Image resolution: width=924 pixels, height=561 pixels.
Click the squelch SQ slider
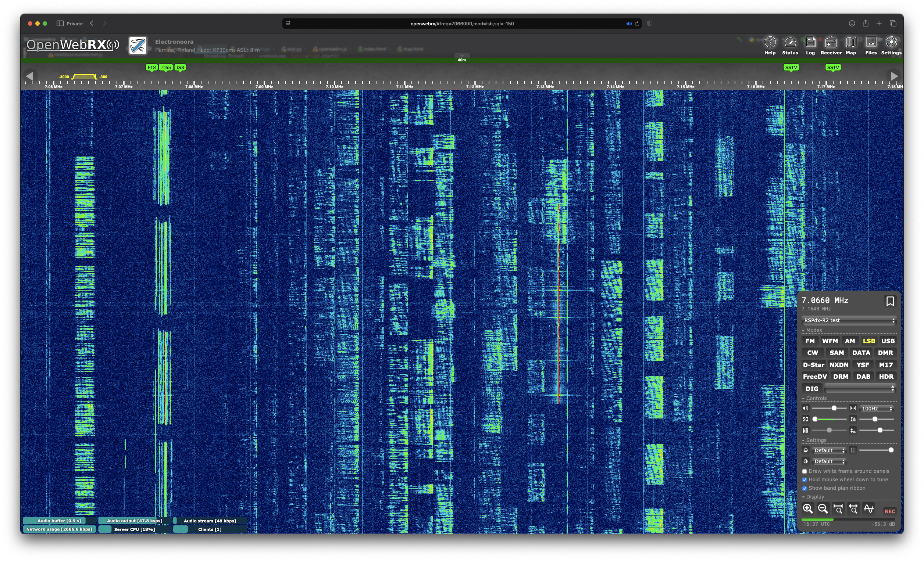pos(829,419)
